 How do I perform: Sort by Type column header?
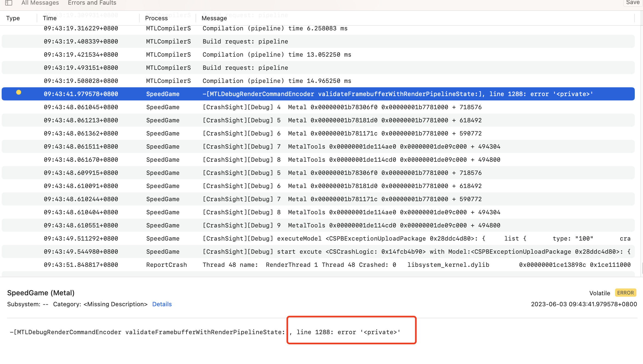click(x=13, y=18)
